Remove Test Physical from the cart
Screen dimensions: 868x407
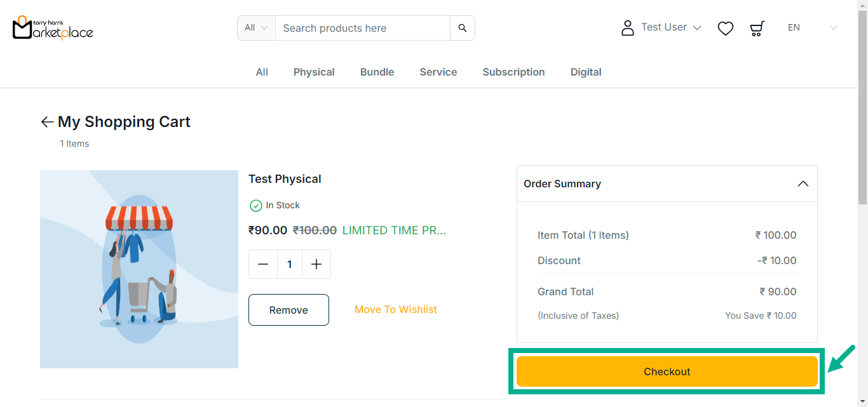(288, 310)
